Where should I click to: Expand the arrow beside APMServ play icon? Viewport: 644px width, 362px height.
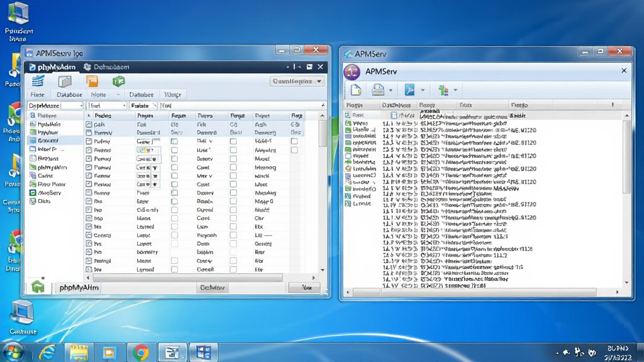coord(422,90)
